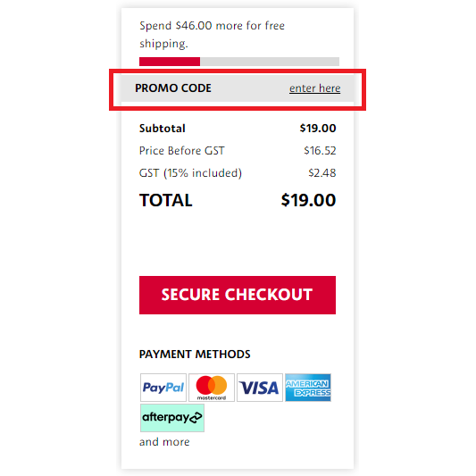Click the PayPal payment icon
Image resolution: width=476 pixels, height=476 pixels.
163,388
